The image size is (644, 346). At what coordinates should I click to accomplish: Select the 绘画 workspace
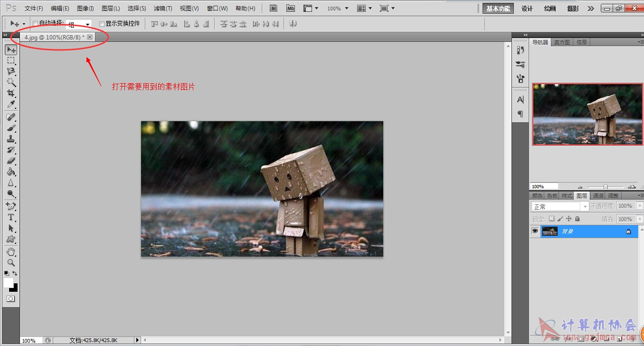tap(550, 9)
